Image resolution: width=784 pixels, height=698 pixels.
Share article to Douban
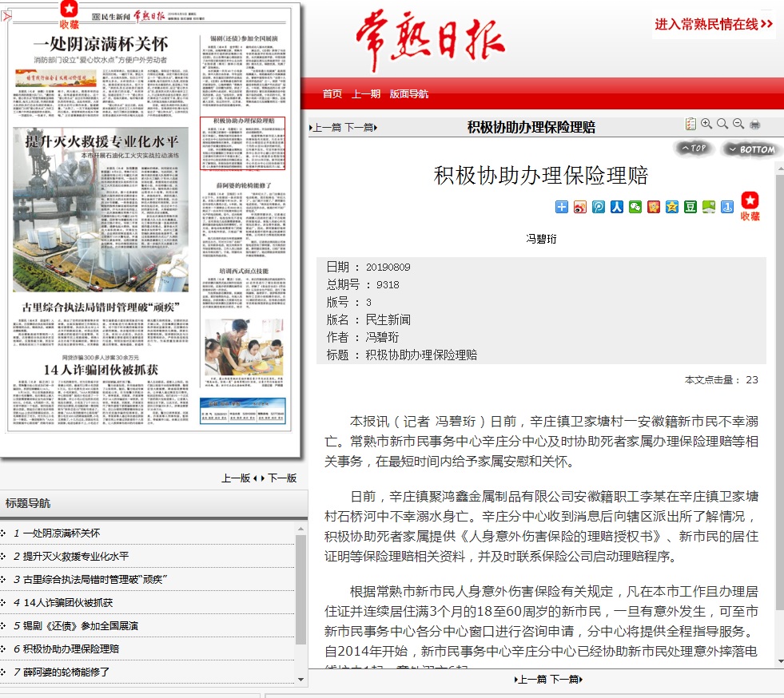tap(690, 207)
